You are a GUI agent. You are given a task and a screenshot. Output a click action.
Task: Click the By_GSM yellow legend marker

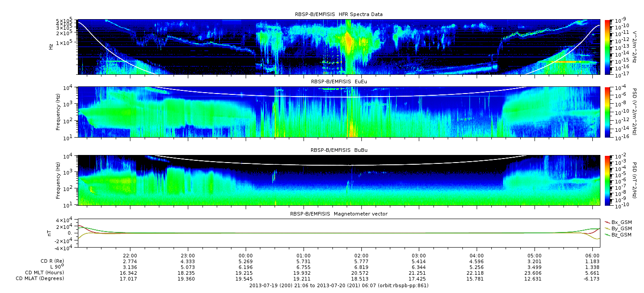coord(607,228)
